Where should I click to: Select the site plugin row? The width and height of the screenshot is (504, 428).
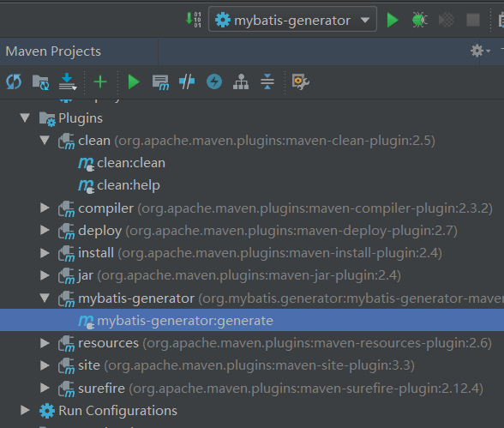tap(252, 365)
